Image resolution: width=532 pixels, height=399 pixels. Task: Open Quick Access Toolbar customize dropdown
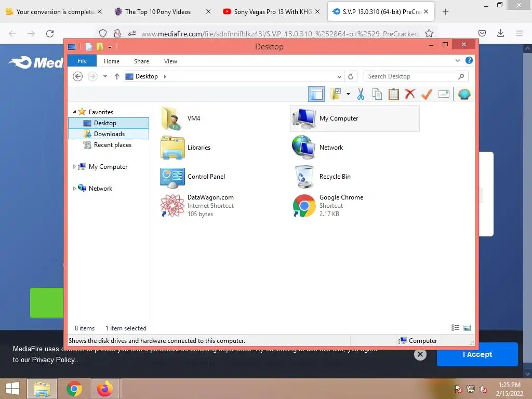[x=110, y=47]
